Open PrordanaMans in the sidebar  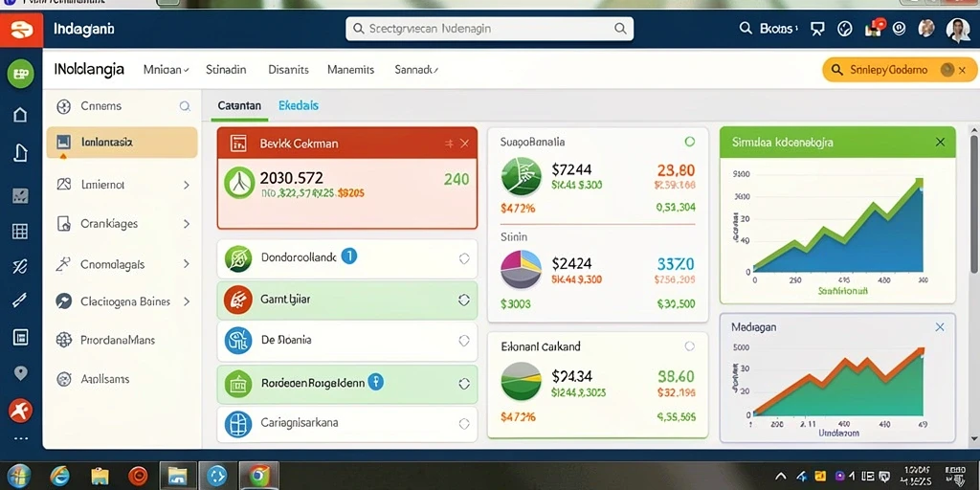pyautogui.click(x=118, y=340)
